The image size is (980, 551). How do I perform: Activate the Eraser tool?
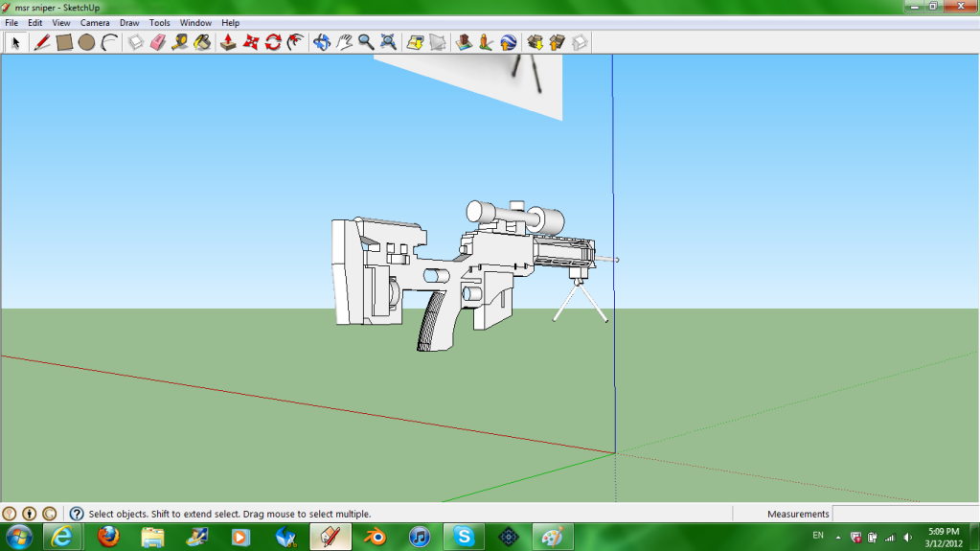click(x=158, y=42)
